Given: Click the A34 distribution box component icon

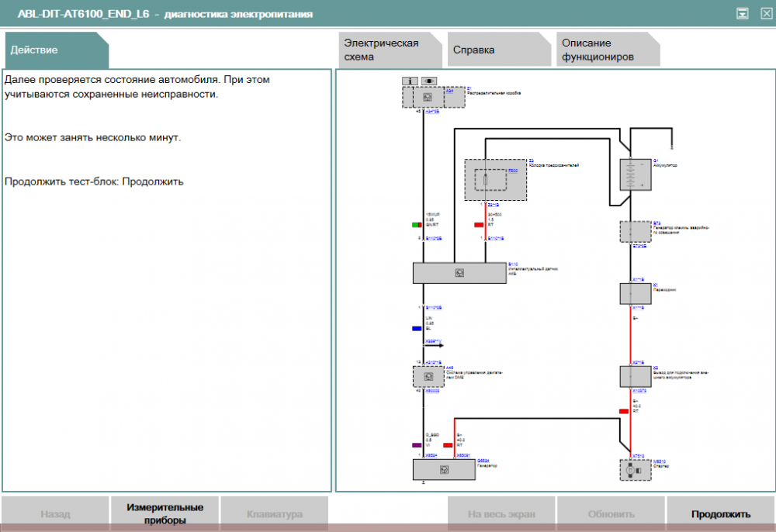Looking at the screenshot, I should (x=427, y=98).
